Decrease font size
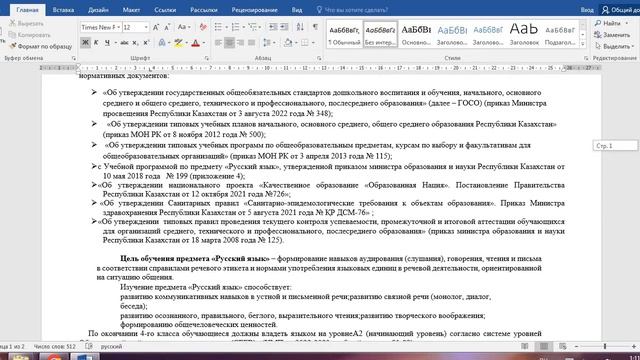Viewport: 640px width, 360px height. (x=167, y=27)
